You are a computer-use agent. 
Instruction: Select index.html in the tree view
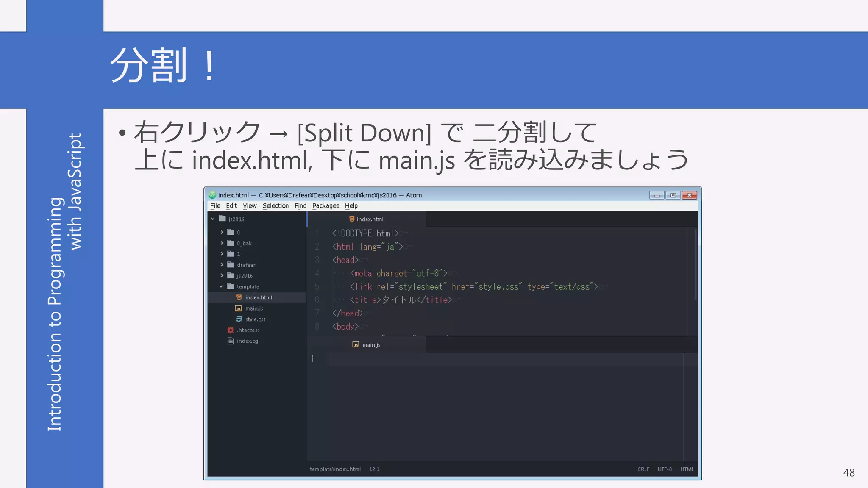click(x=257, y=297)
